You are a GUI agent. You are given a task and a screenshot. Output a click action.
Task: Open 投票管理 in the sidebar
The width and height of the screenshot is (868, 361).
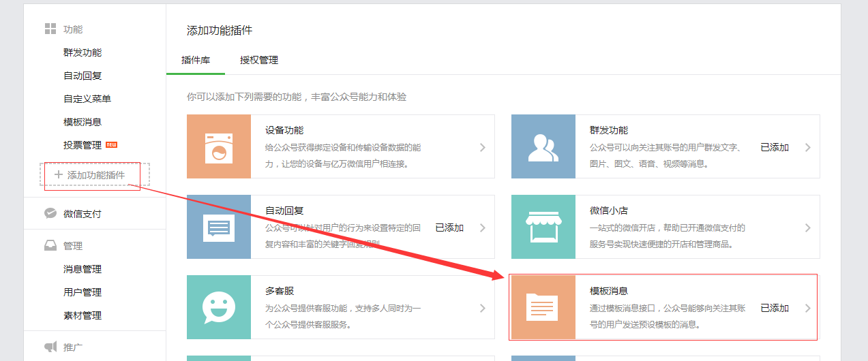tap(83, 145)
